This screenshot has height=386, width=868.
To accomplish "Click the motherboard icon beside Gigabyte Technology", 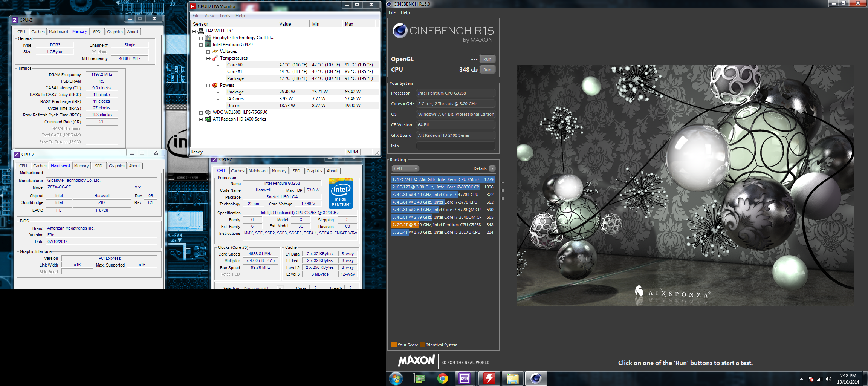I will (208, 38).
